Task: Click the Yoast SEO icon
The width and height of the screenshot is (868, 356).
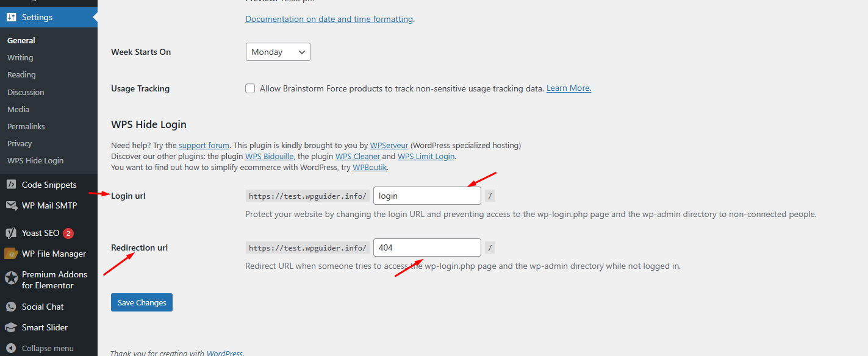Action: click(x=11, y=233)
